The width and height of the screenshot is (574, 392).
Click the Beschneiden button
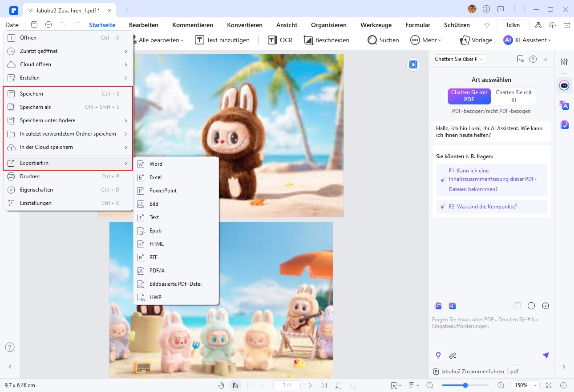click(x=327, y=40)
